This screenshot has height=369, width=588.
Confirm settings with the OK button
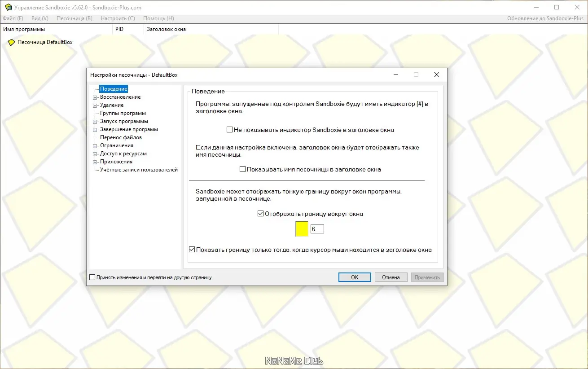355,277
